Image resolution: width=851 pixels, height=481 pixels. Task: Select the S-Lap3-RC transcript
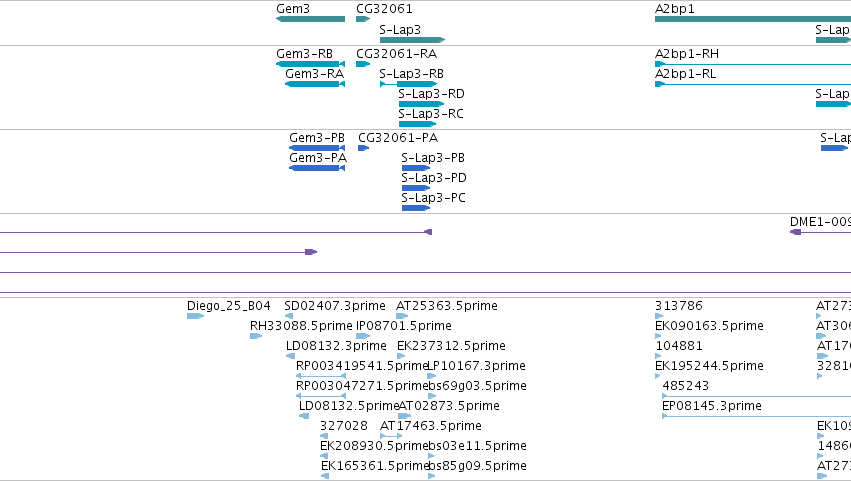417,124
